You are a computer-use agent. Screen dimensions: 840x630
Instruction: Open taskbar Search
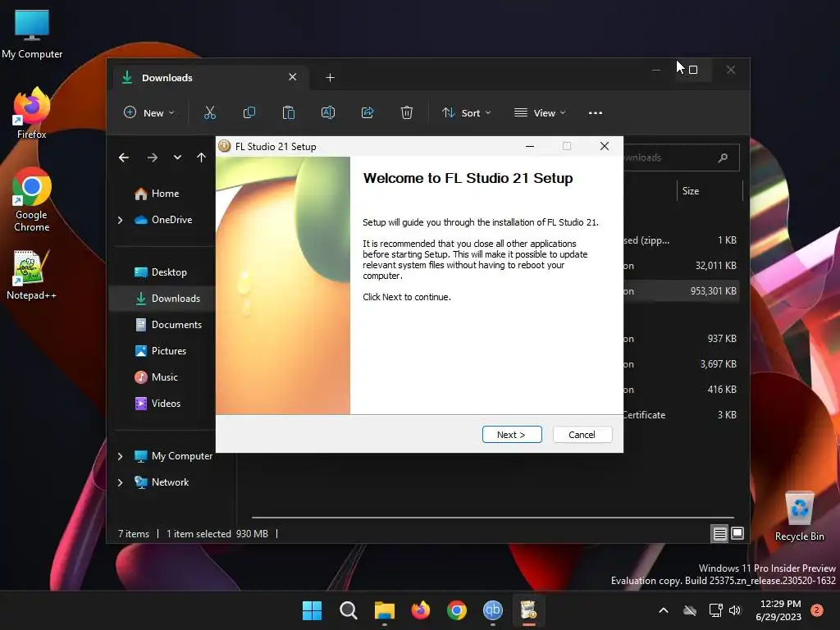coord(348,610)
